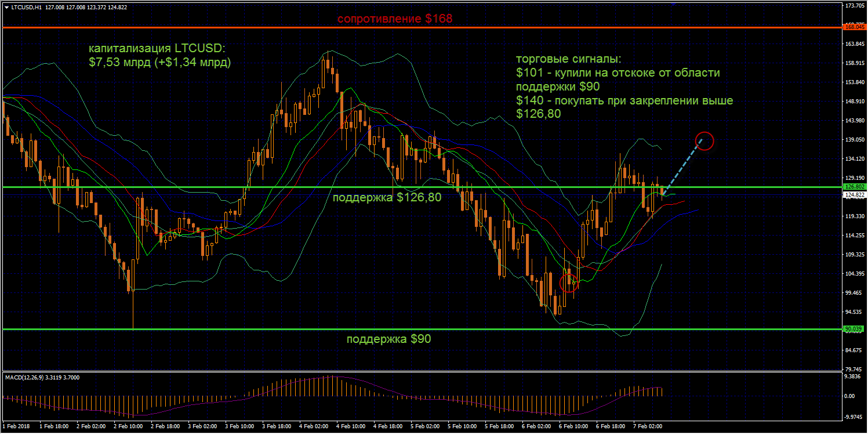868x434 pixels.
Task: Click the '1 Feb 2018' date label
Action: click(17, 426)
